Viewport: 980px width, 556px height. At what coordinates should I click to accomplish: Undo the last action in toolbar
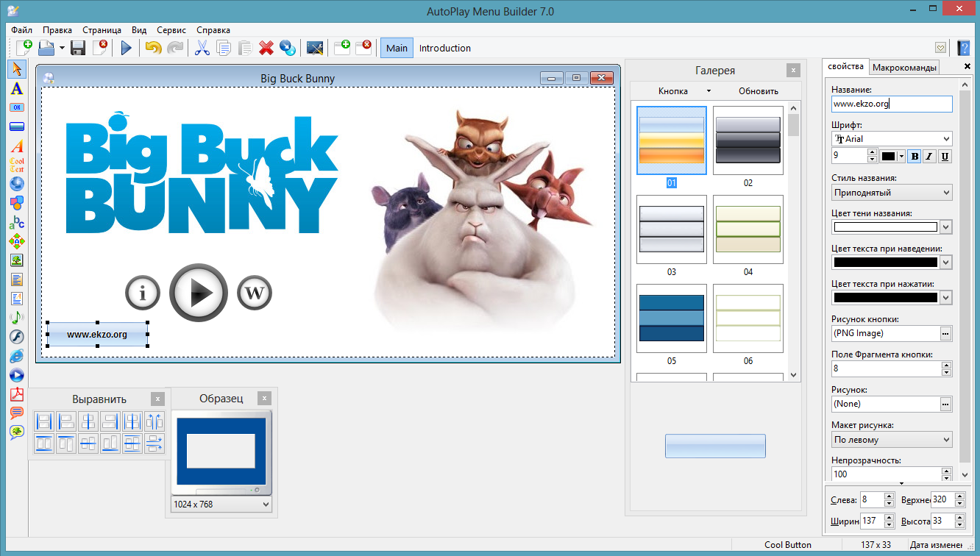153,48
